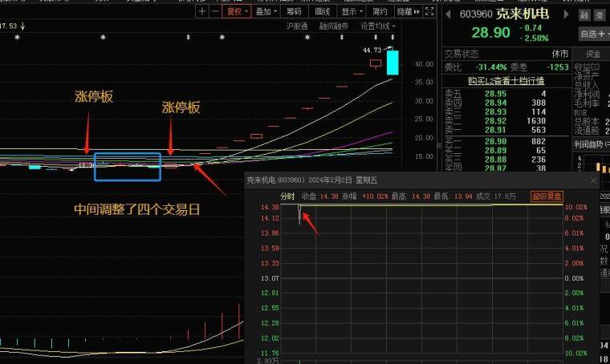Click the 超级复盘 button
610x364 pixels.
[x=547, y=196]
